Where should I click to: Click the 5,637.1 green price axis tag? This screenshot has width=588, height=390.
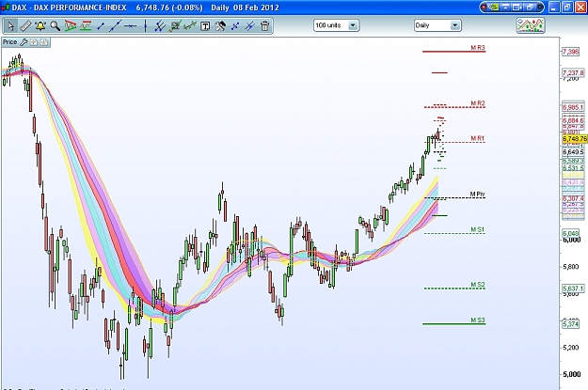pyautogui.click(x=573, y=289)
